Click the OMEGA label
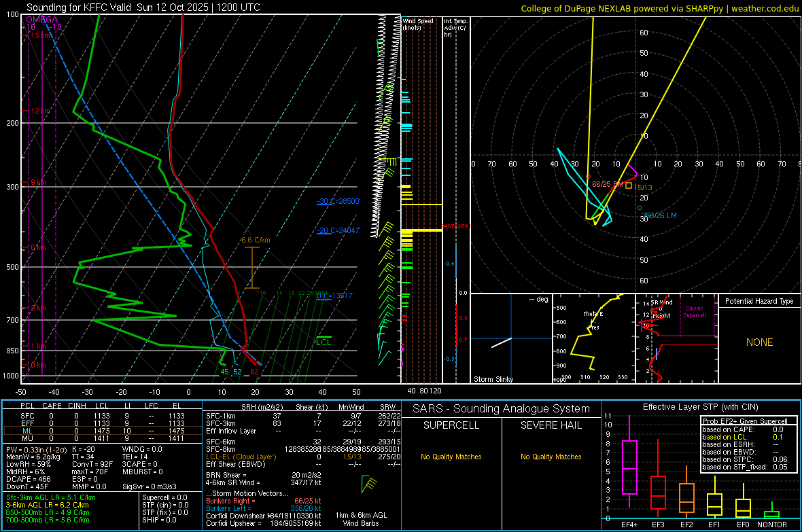 point(42,20)
